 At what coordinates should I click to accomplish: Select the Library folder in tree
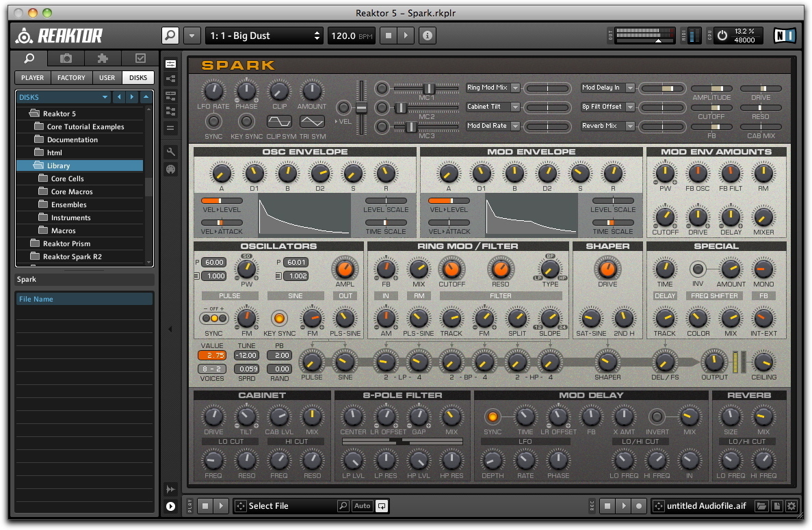coord(80,165)
